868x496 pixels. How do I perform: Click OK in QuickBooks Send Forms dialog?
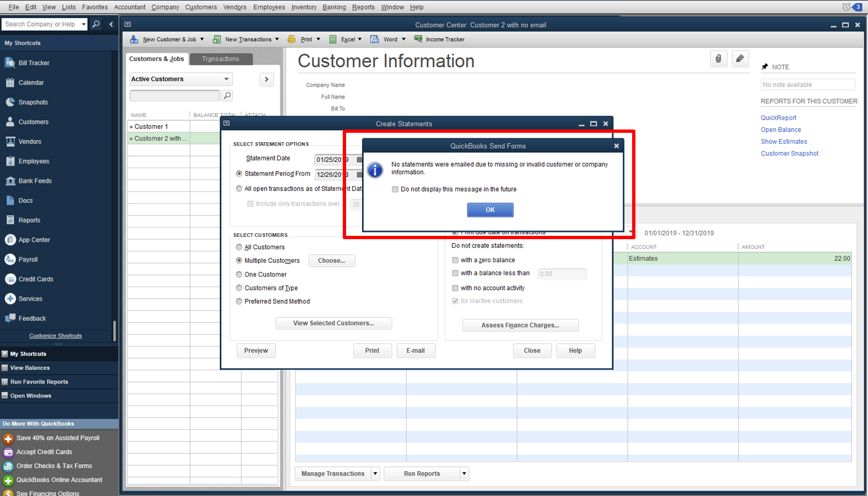pos(490,210)
